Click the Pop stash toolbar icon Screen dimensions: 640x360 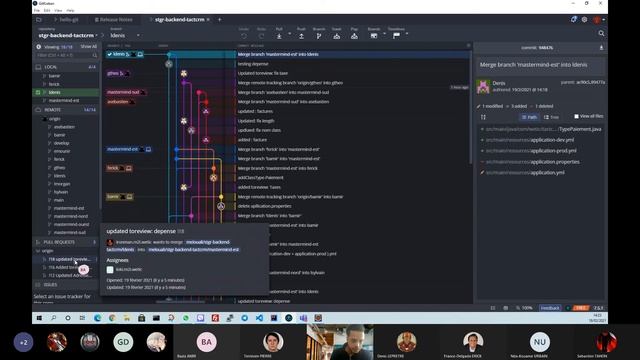coord(354,36)
